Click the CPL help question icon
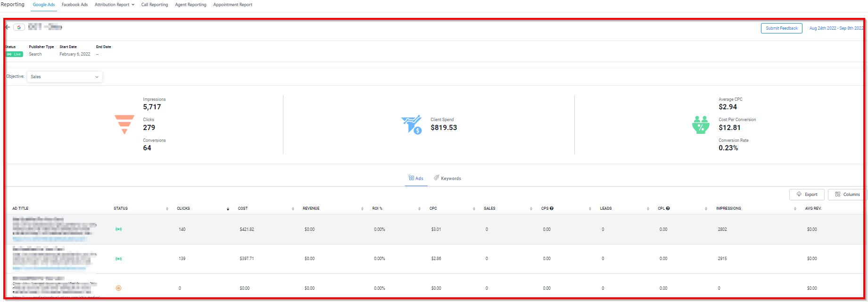The height and width of the screenshot is (302, 868). tap(668, 208)
